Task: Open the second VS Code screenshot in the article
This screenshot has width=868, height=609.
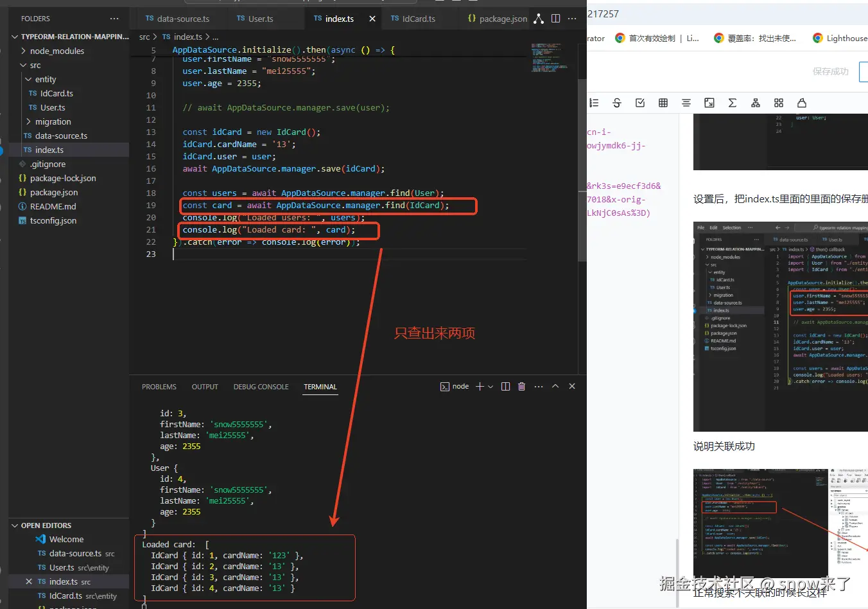Action: pos(781,327)
